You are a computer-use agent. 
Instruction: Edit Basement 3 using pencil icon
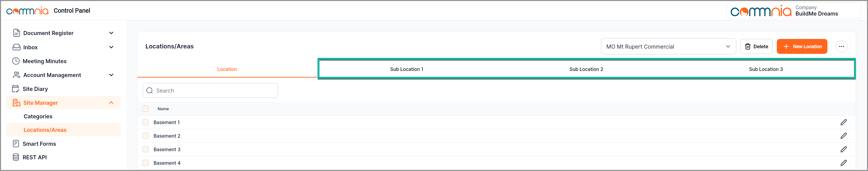[x=843, y=149]
